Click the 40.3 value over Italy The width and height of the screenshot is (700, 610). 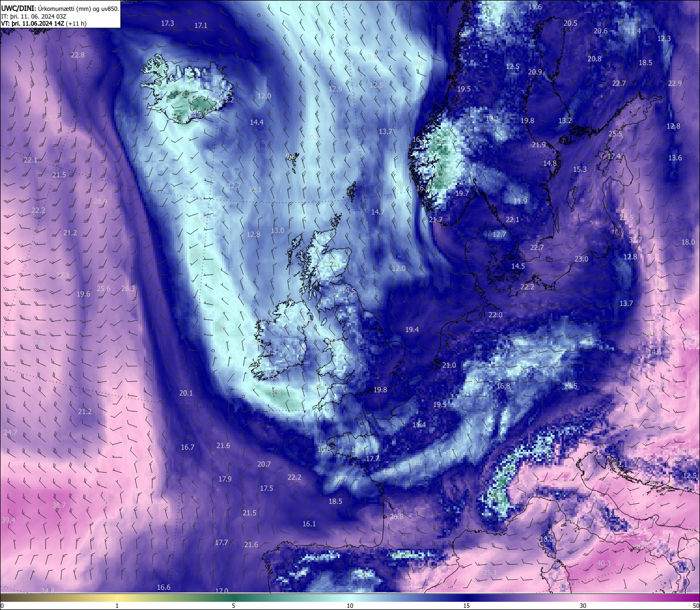pos(603,563)
